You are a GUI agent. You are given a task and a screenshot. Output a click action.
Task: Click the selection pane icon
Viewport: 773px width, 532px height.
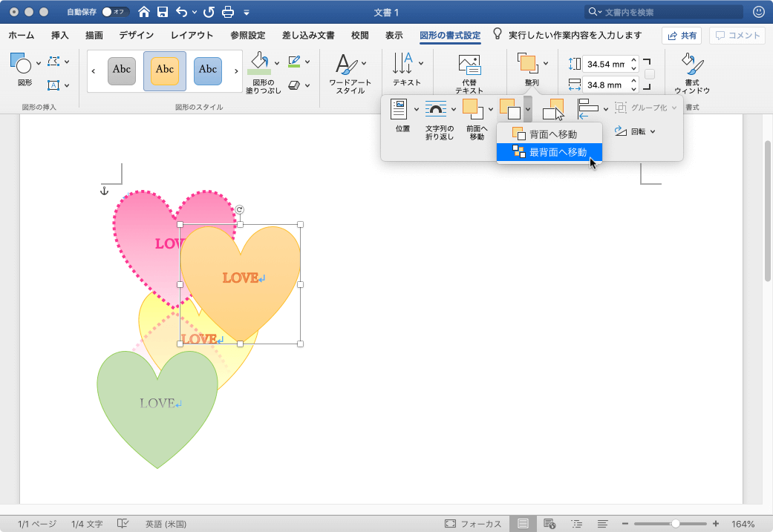coord(553,109)
